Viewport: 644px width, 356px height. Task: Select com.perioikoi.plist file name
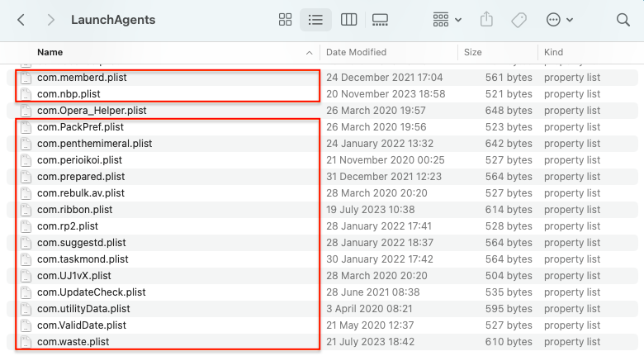point(80,160)
